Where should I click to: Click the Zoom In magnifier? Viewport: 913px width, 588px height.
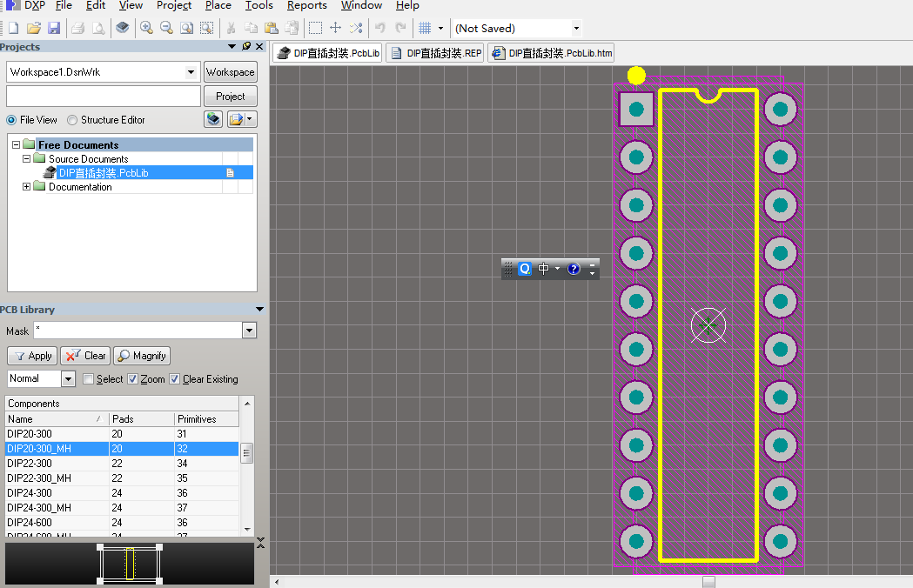(x=146, y=28)
